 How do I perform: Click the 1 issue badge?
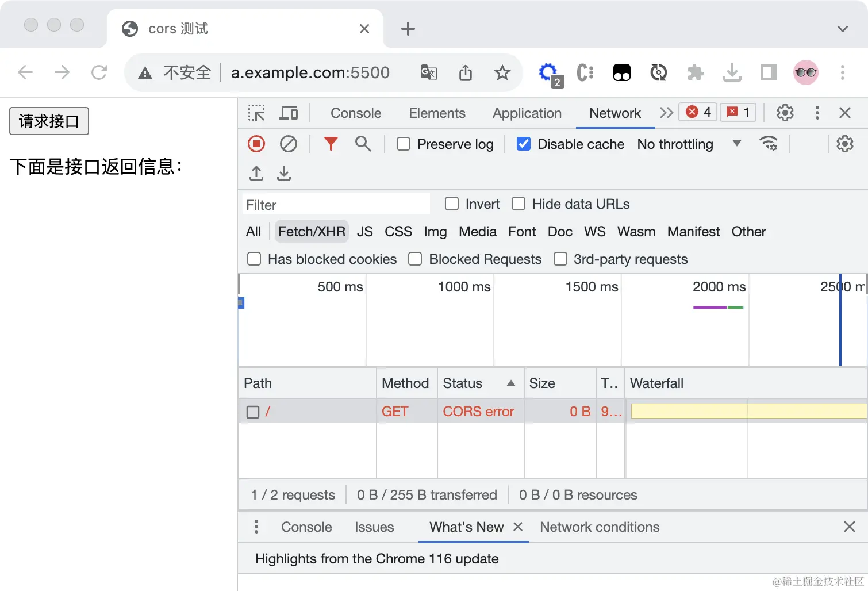pyautogui.click(x=738, y=112)
